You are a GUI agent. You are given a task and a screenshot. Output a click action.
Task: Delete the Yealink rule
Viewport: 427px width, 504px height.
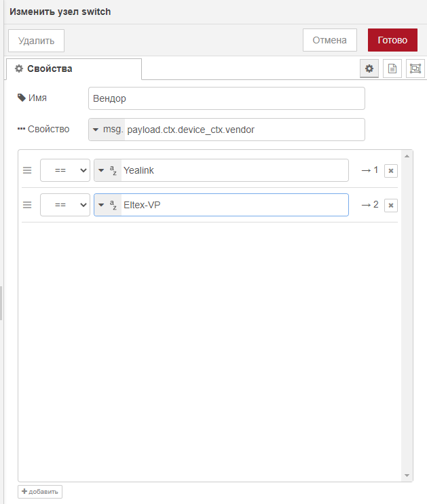[391, 170]
